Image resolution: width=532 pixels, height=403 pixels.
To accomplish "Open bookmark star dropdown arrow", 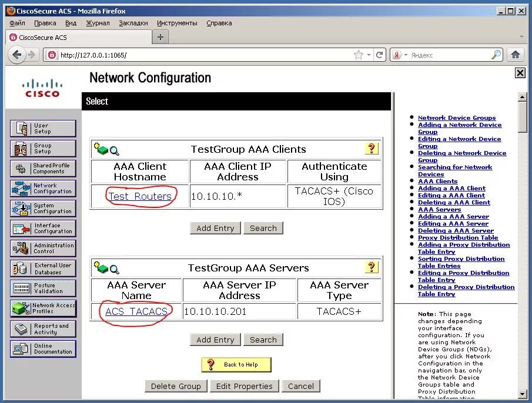I will click(369, 55).
